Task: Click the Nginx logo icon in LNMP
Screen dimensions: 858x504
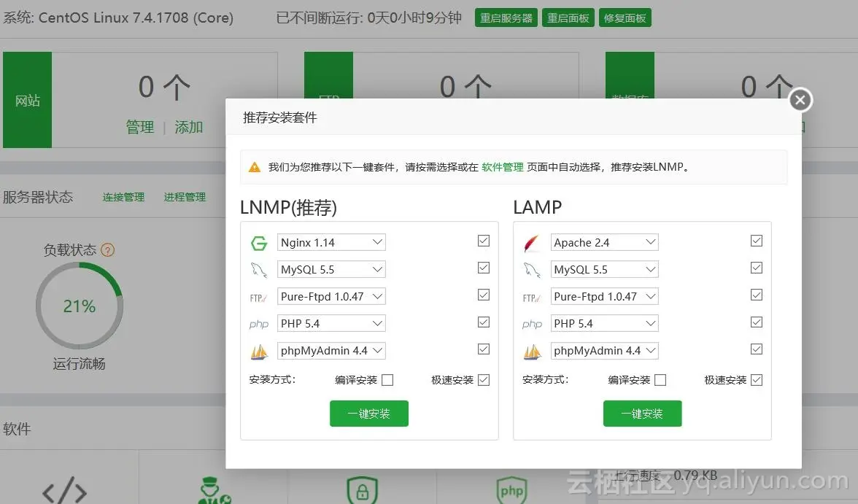Action: tap(259, 243)
